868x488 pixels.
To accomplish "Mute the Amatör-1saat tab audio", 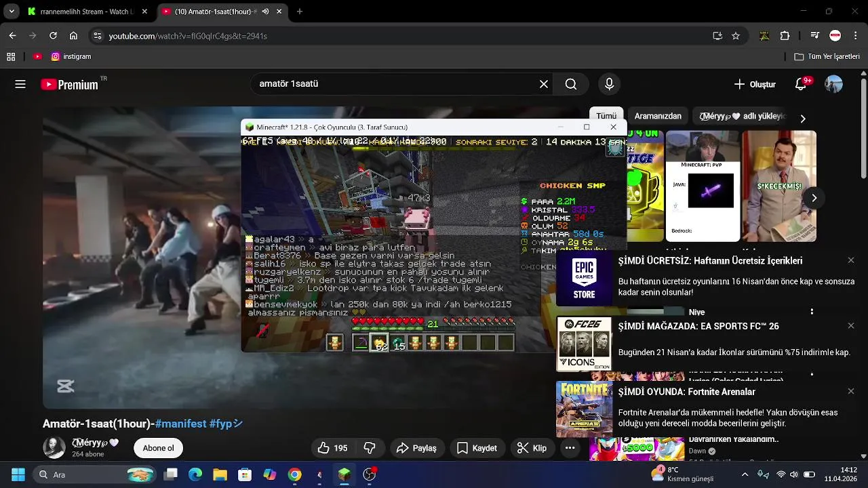I will coord(265,12).
